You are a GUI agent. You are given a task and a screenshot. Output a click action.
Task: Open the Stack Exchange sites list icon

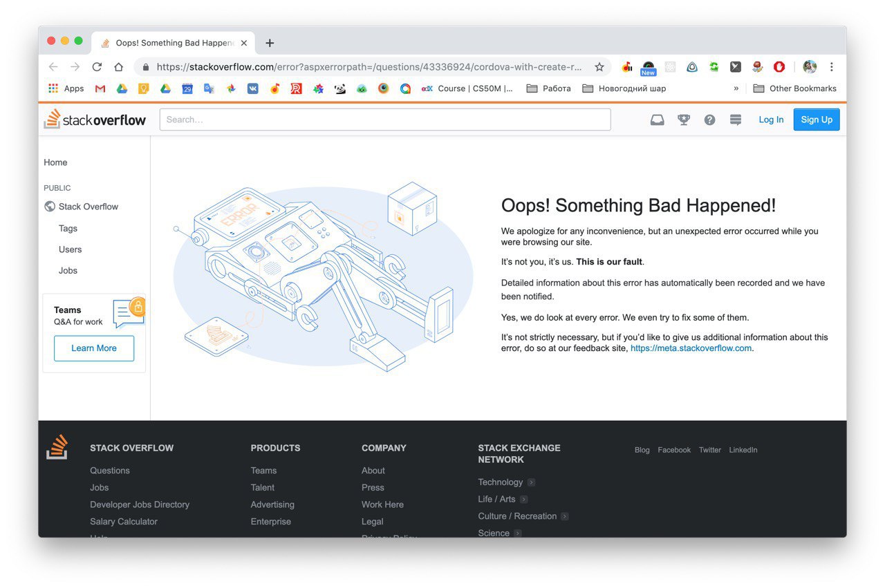736,120
